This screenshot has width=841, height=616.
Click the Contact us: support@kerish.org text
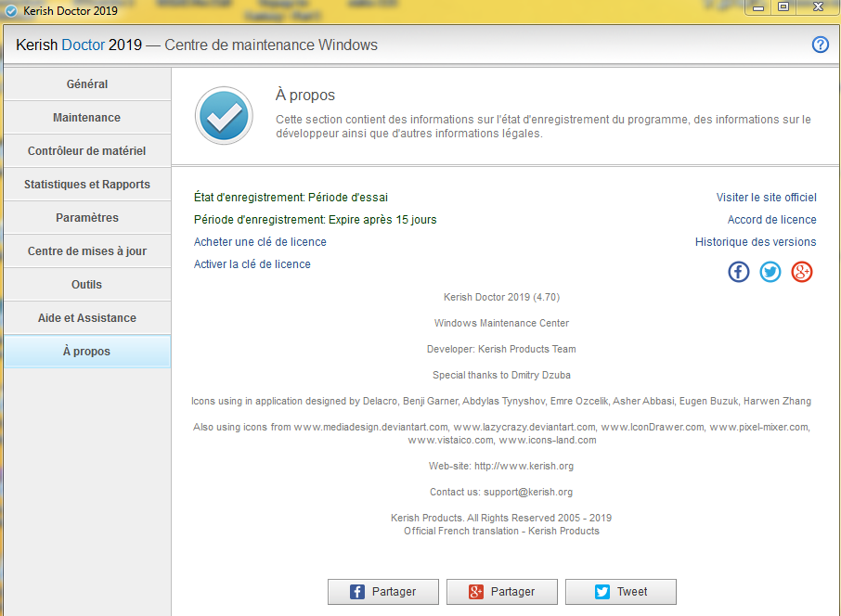tap(501, 493)
